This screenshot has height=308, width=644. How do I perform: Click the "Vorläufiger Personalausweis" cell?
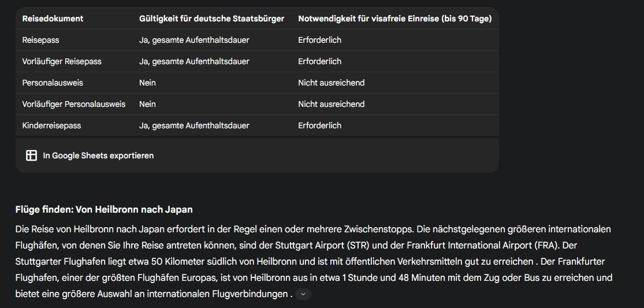(x=74, y=104)
